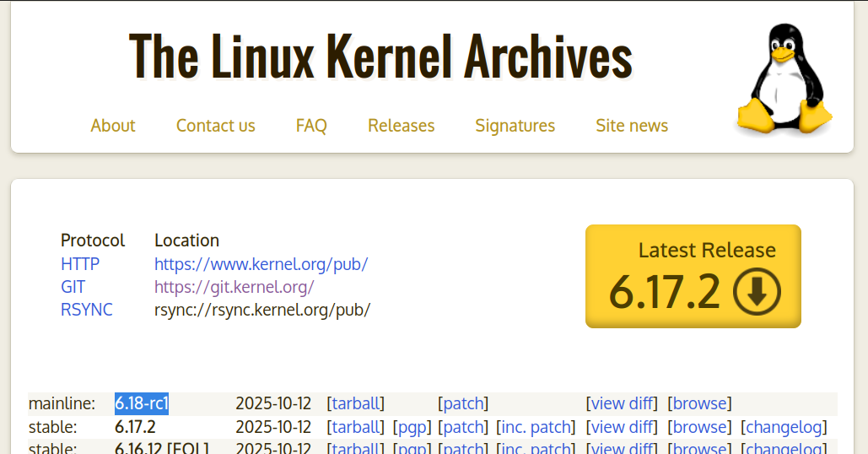This screenshot has height=454, width=868.
Task: Click the download arrow icon
Action: pyautogui.click(x=757, y=292)
